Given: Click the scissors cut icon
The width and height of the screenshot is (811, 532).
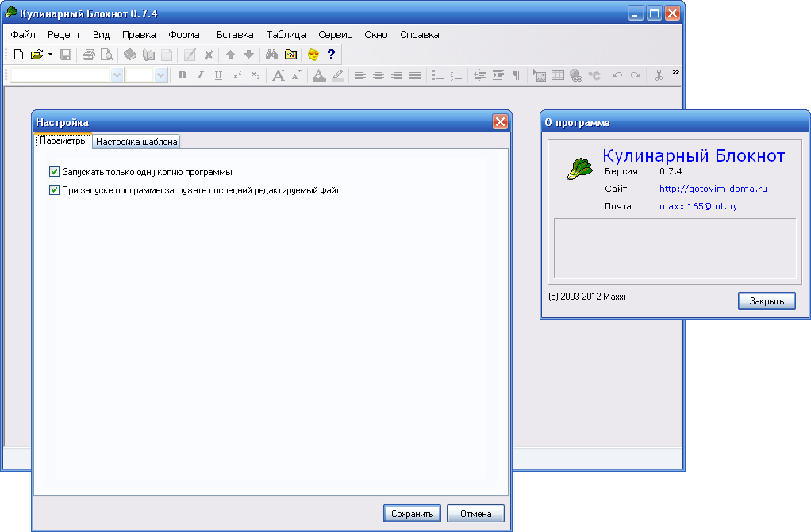Looking at the screenshot, I should pos(659,75).
